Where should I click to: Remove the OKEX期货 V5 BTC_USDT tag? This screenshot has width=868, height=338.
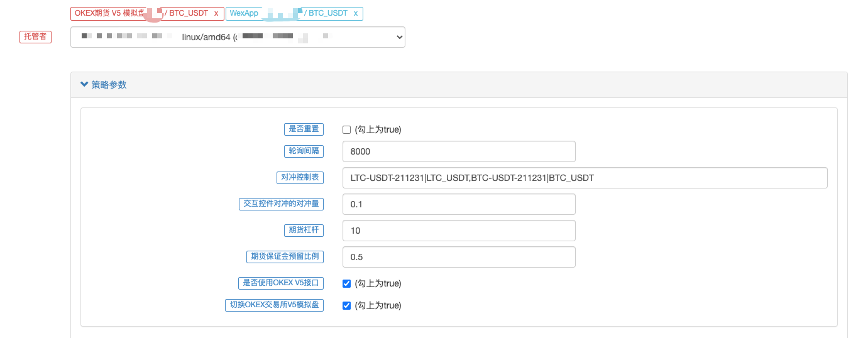click(x=216, y=13)
